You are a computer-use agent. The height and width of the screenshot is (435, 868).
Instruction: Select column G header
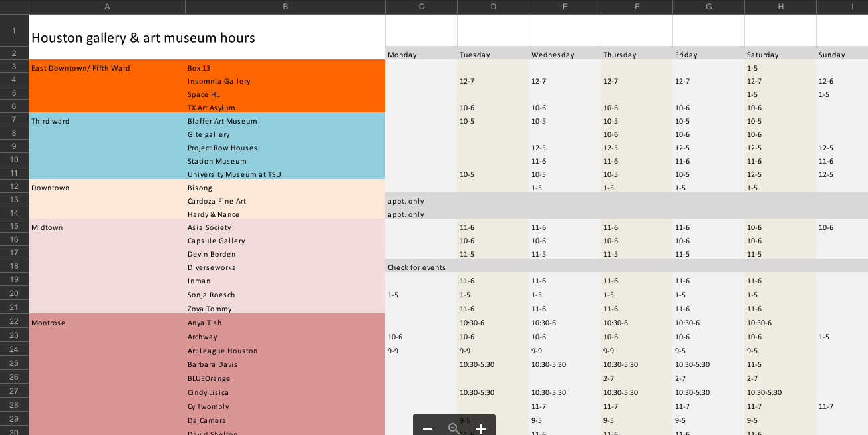click(x=709, y=7)
